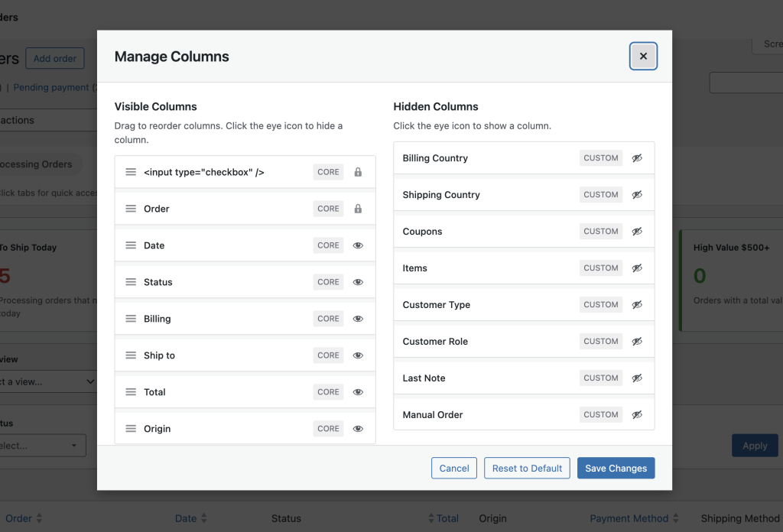Open the saved view dropdown
This screenshot has height=532, width=783.
(x=47, y=381)
